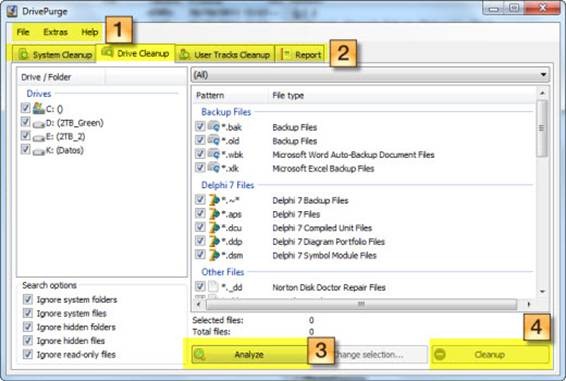
Task: Click the Pattern column header
Action: (x=230, y=95)
